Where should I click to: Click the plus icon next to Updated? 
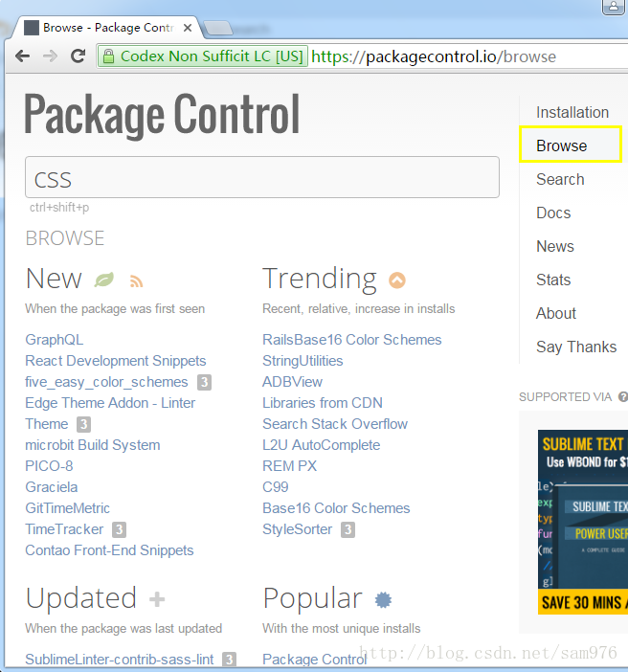(157, 599)
